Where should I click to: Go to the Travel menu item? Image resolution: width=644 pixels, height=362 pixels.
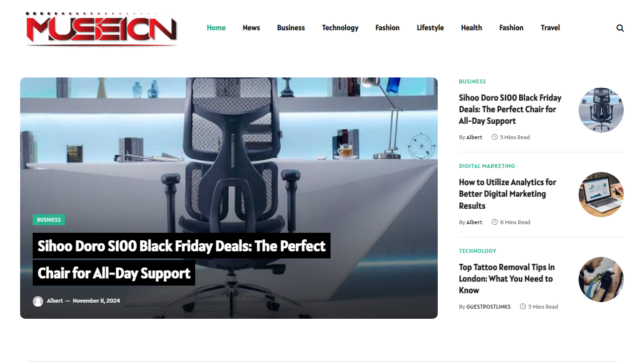pos(550,28)
